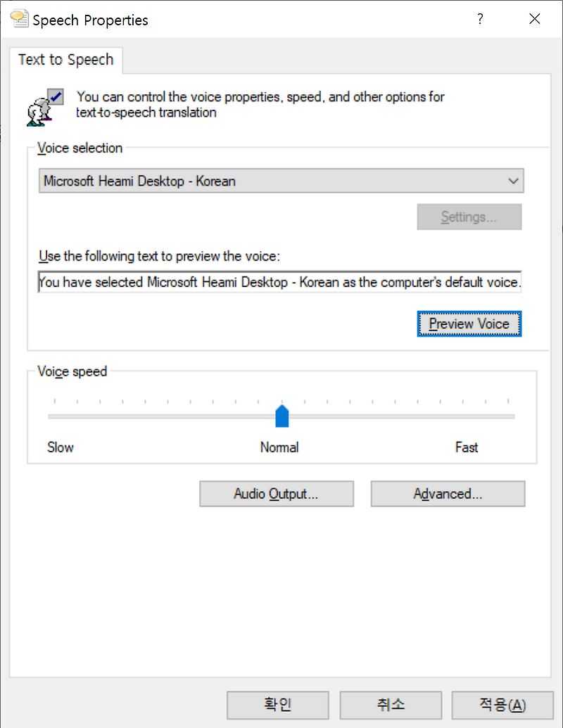Click the Preview Voice button

(x=469, y=324)
